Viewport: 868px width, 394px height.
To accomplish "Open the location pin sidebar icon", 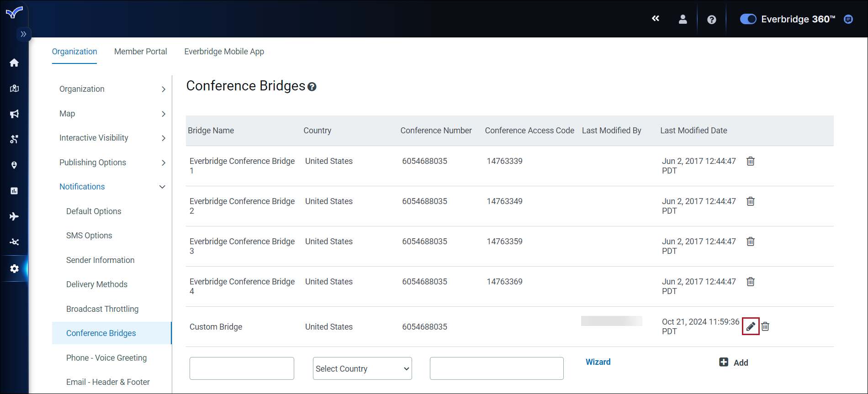I will (14, 165).
